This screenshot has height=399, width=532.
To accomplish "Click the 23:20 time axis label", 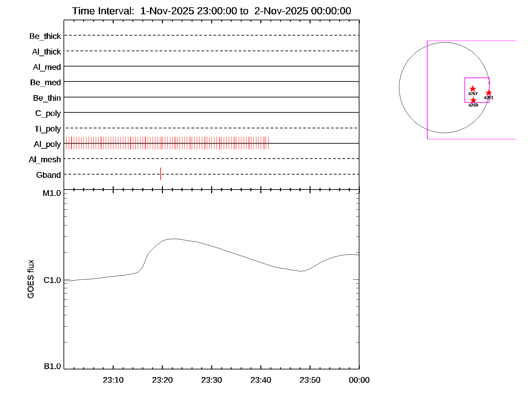I will click(x=162, y=380).
